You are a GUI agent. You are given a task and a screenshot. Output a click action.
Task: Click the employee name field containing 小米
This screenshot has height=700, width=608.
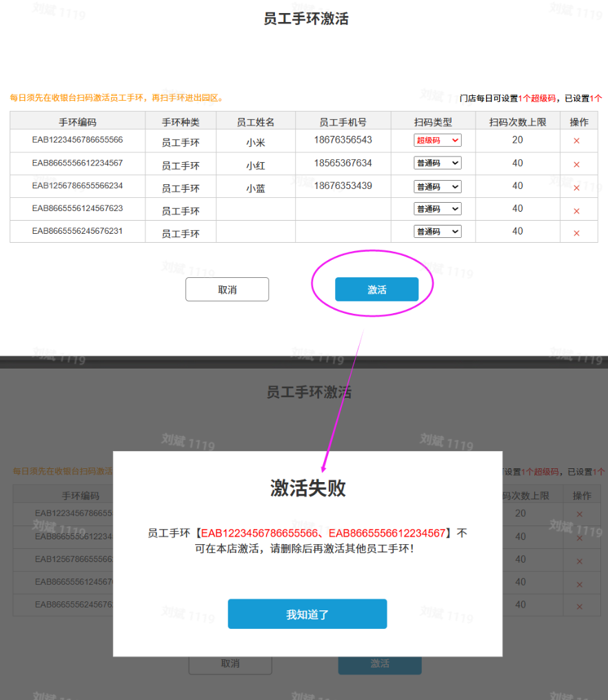coord(255,143)
